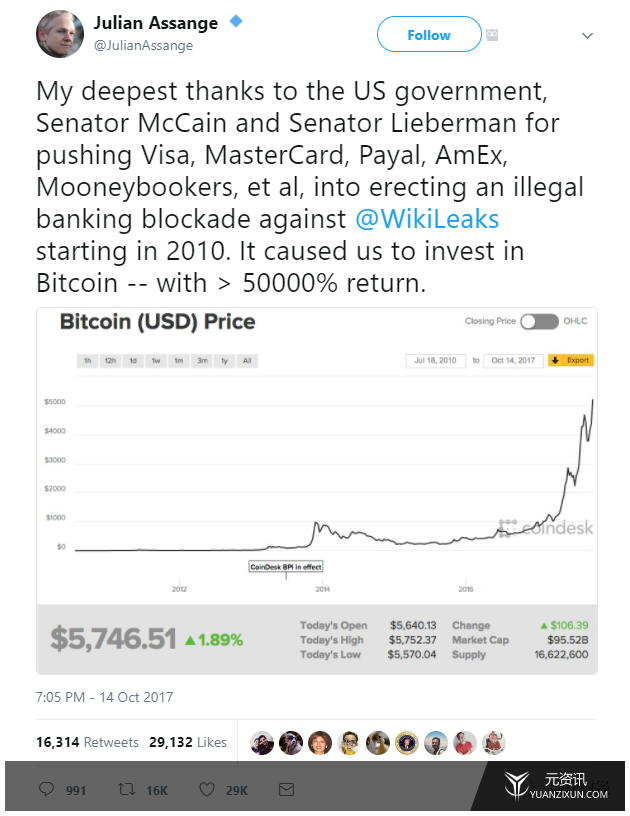The image size is (630, 816).
Task: Open the @WikiLeaks mention link
Action: pos(427,219)
